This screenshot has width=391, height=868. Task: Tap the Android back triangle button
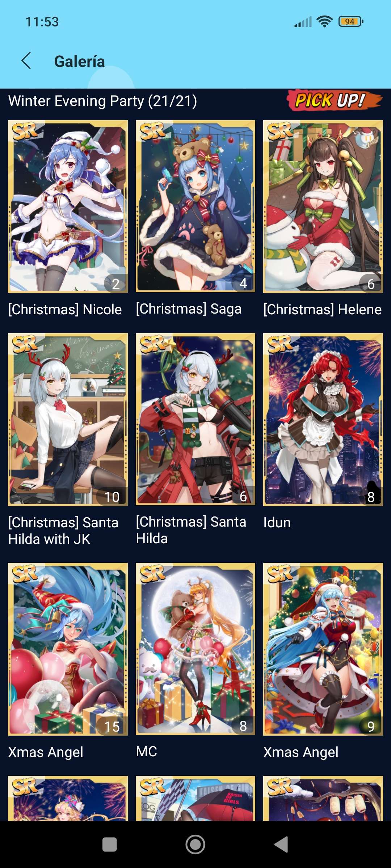click(x=281, y=845)
